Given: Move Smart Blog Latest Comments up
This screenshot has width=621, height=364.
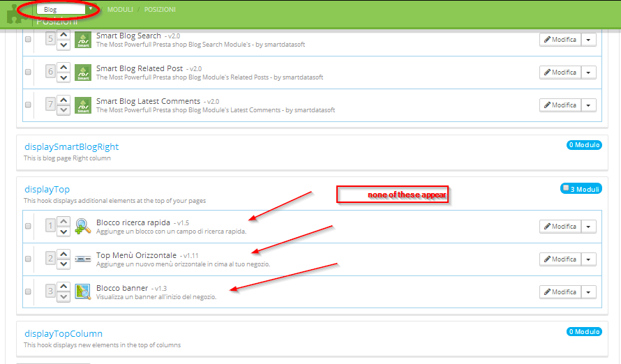Looking at the screenshot, I should pyautogui.click(x=63, y=100).
